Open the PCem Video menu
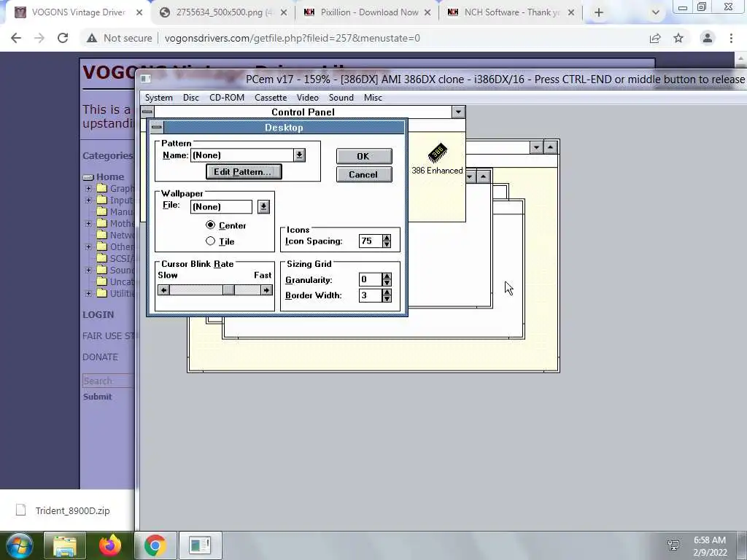Image resolution: width=747 pixels, height=560 pixels. click(308, 98)
